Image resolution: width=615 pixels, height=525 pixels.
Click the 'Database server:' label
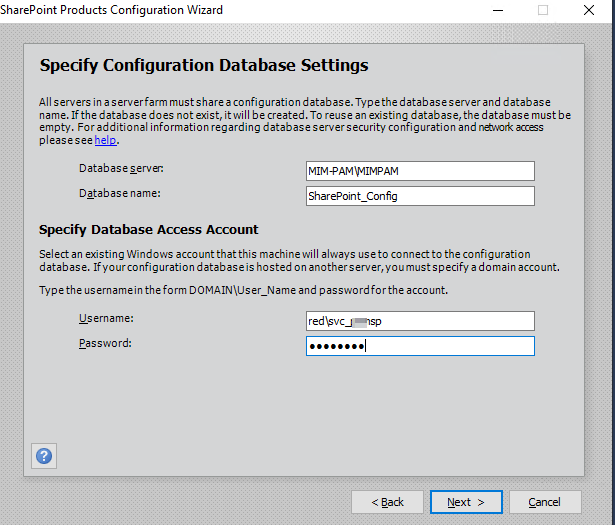(x=121, y=168)
